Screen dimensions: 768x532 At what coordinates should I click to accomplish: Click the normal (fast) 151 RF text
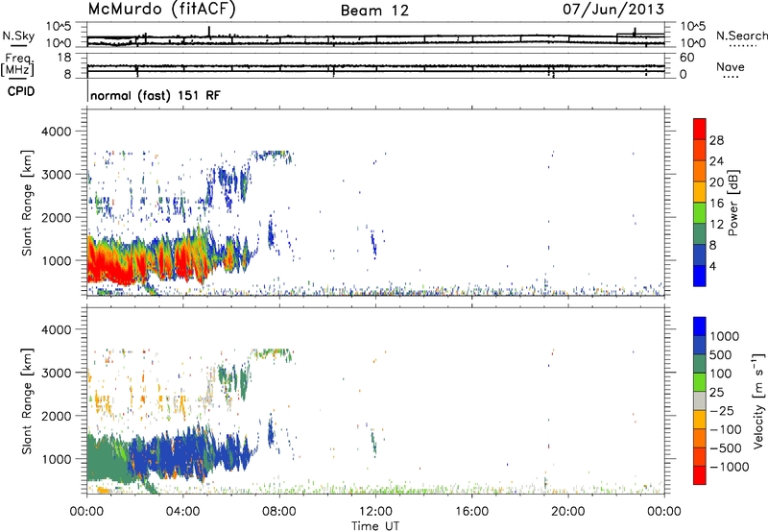point(156,95)
